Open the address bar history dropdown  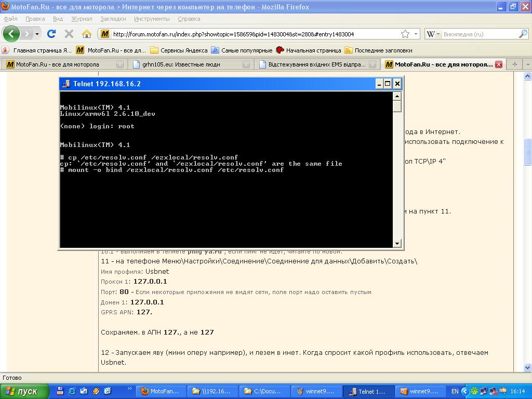416,34
